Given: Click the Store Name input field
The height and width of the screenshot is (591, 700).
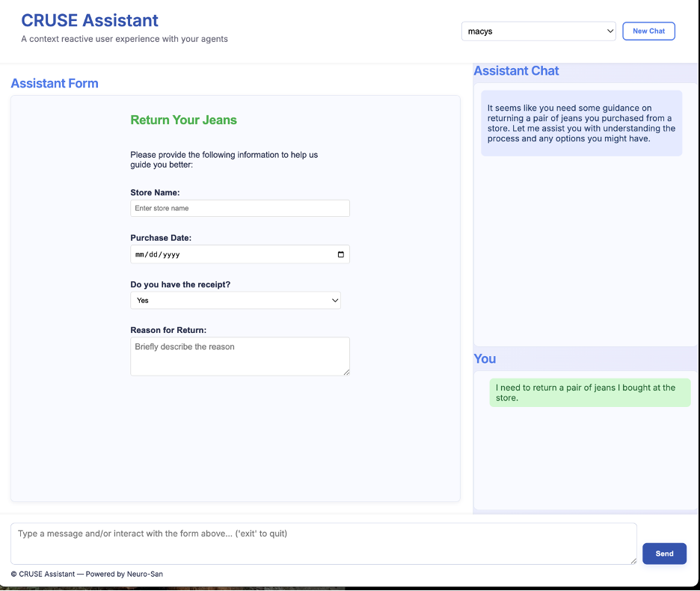Looking at the screenshot, I should coord(240,208).
